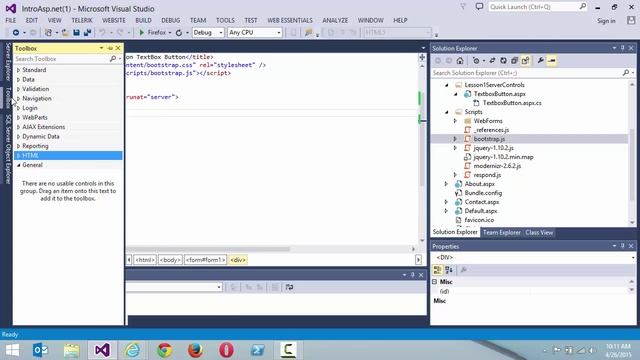Click the Solution Explorer search magnifier icon
Viewport: 640px width, 360px height.
(x=625, y=73)
